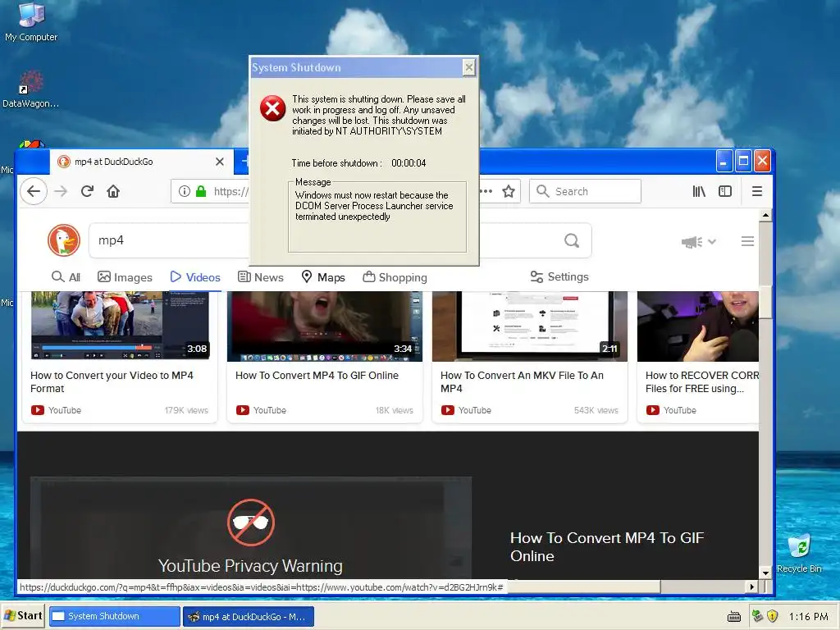Open video thumbnail with 2:11 duration

529,326
